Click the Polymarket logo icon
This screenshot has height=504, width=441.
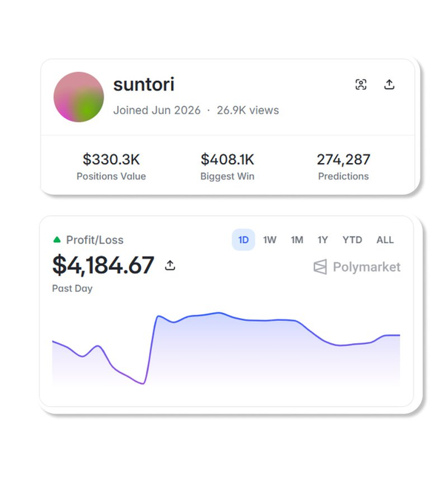(x=320, y=267)
